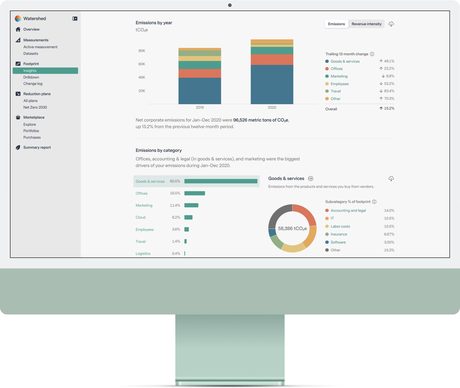Screen dimensions: 460x388
Task: Open the Reduction plans section
Action: pos(37,94)
